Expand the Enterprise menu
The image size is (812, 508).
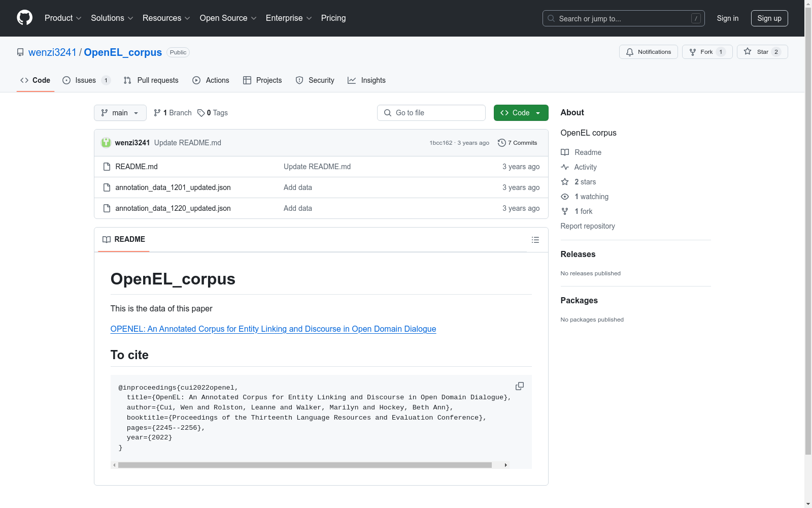[289, 18]
